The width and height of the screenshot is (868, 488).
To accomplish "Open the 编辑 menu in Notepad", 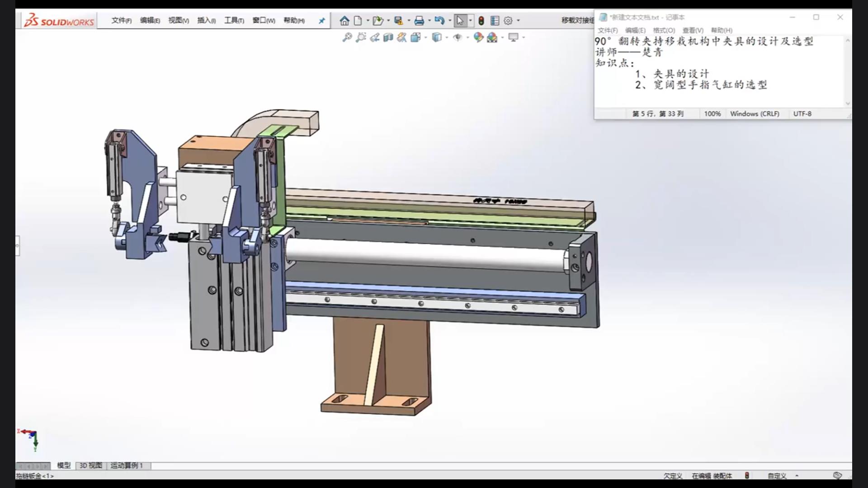I will [x=635, y=30].
